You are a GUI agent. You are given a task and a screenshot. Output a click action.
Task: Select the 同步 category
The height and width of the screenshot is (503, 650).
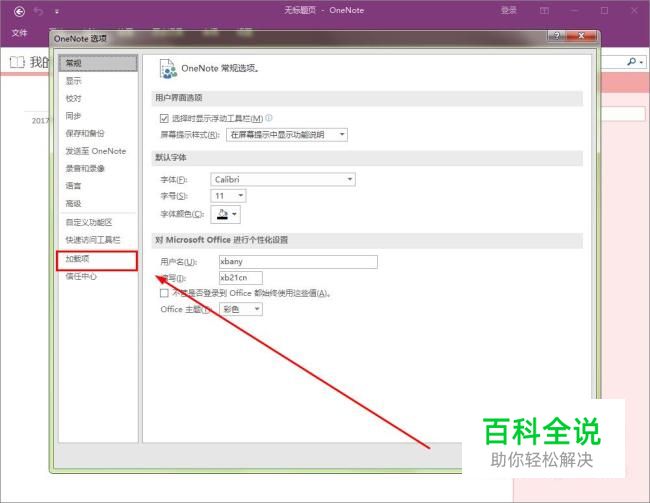98,116
